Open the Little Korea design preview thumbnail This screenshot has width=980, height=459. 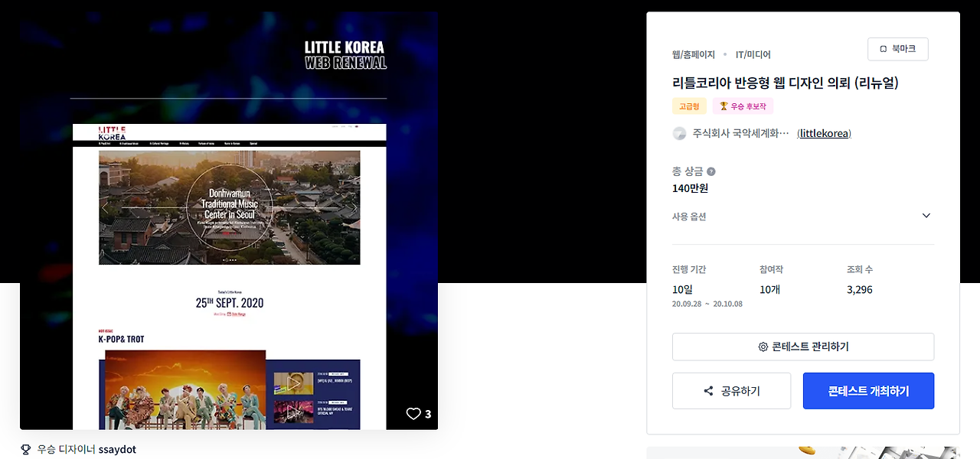click(x=229, y=220)
